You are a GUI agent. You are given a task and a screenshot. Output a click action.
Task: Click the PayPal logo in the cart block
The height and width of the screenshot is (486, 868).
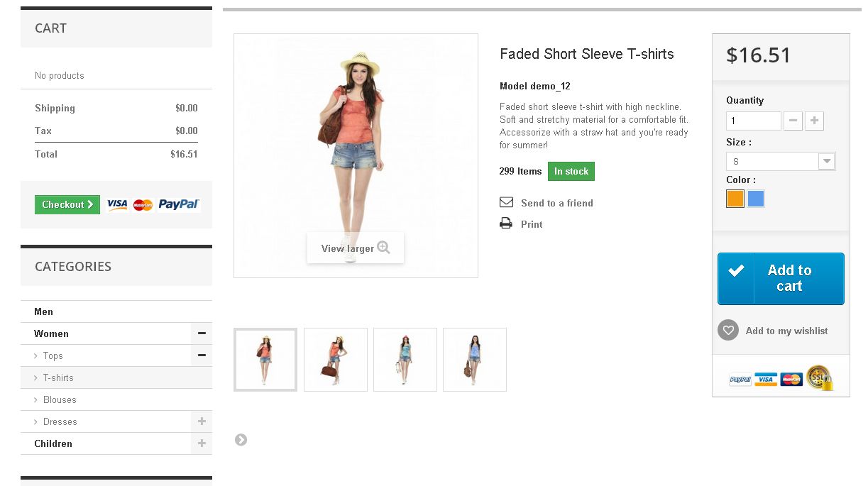179,204
